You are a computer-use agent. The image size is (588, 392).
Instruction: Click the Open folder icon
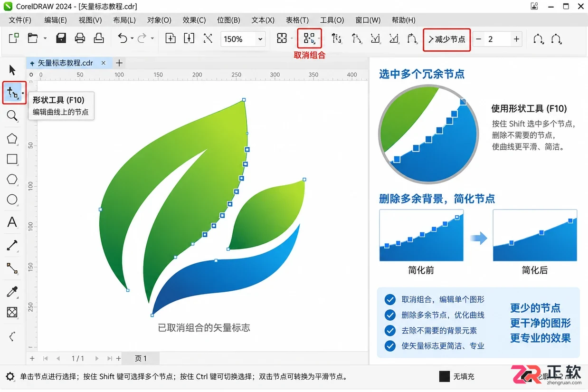[x=32, y=38]
